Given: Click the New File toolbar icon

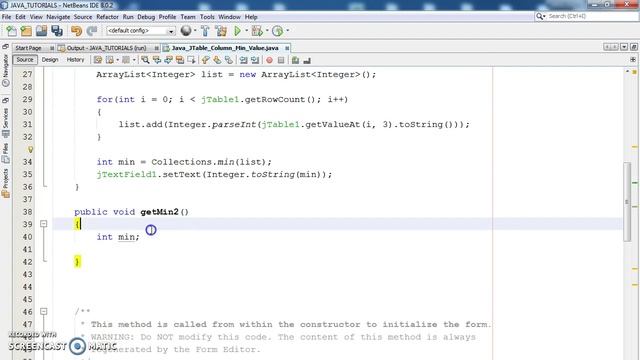Looking at the screenshot, I should coord(11,31).
